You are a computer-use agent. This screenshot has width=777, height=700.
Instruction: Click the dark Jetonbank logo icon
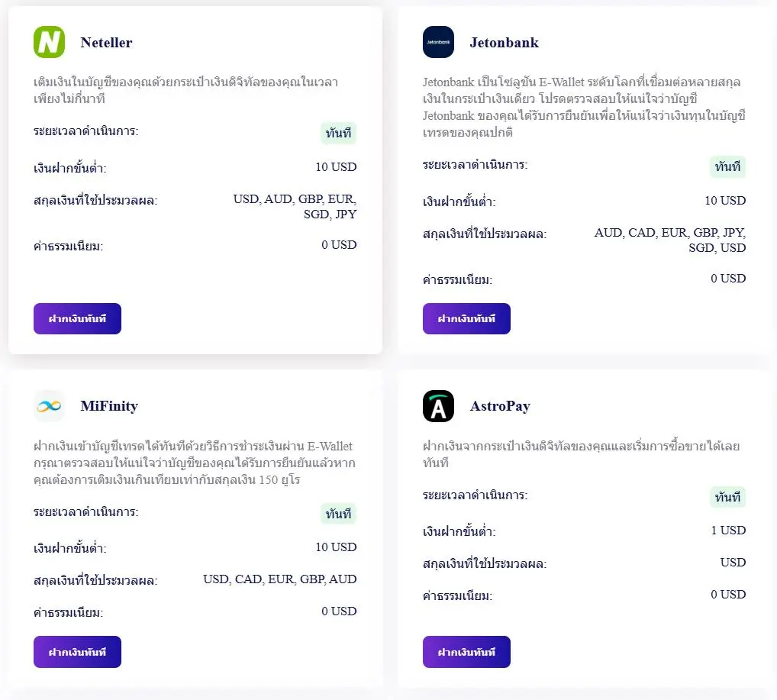[438, 42]
